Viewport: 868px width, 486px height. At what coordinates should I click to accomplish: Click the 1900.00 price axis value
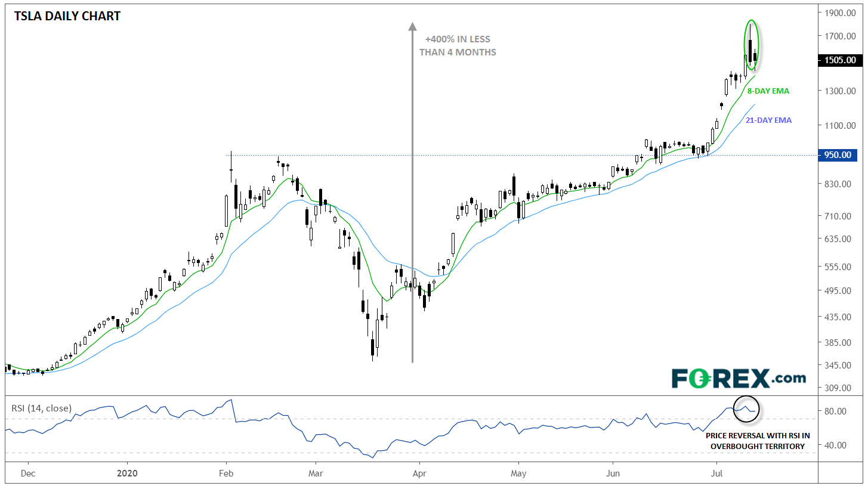tap(841, 13)
